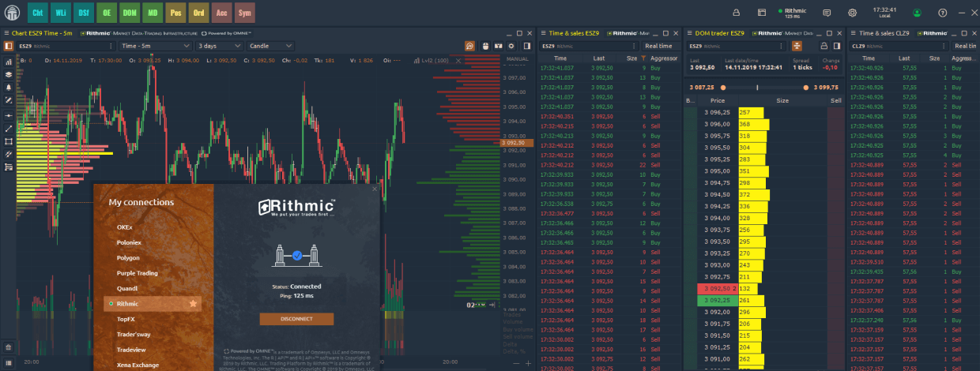Open the green user account icon
This screenshot has width=980, height=371.
click(917, 13)
